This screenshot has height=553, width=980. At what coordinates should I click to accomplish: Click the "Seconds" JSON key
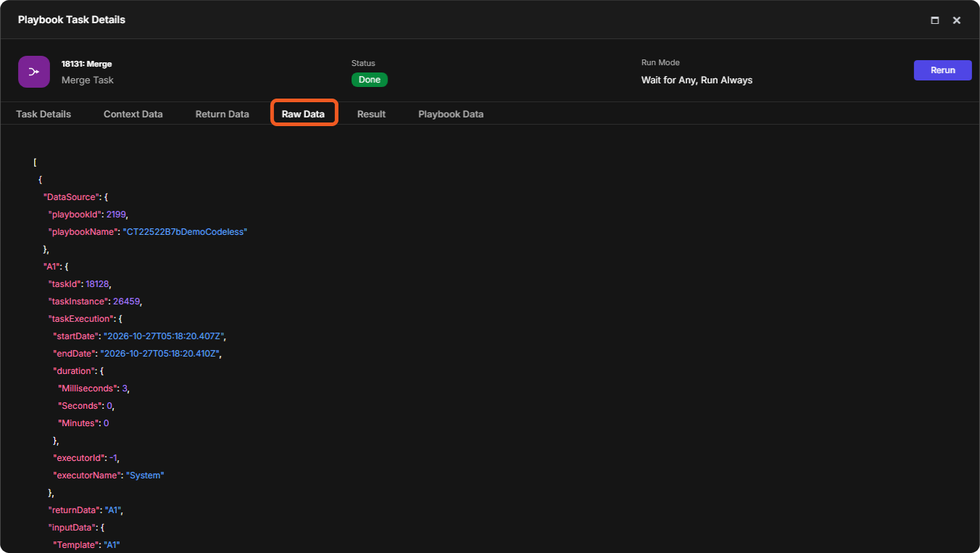81,406
